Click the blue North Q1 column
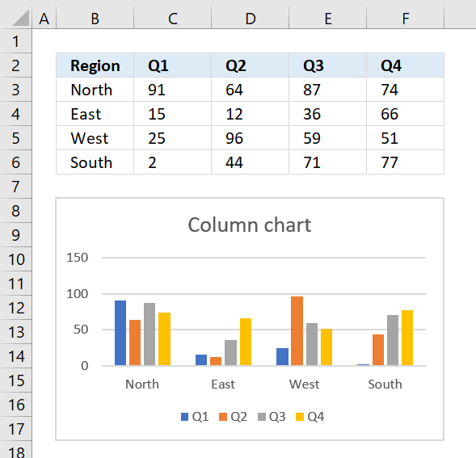476x458 pixels. [x=120, y=333]
